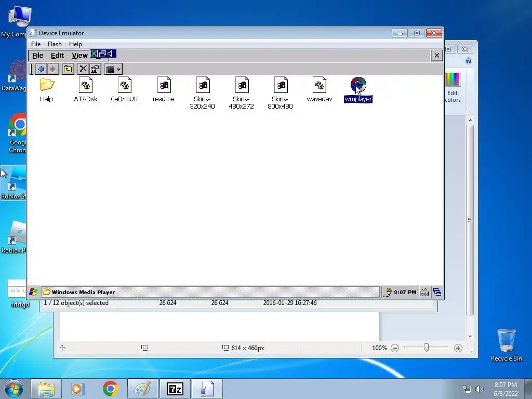The image size is (532, 399).
Task: Click Edit colors in Paint
Action: [x=453, y=87]
